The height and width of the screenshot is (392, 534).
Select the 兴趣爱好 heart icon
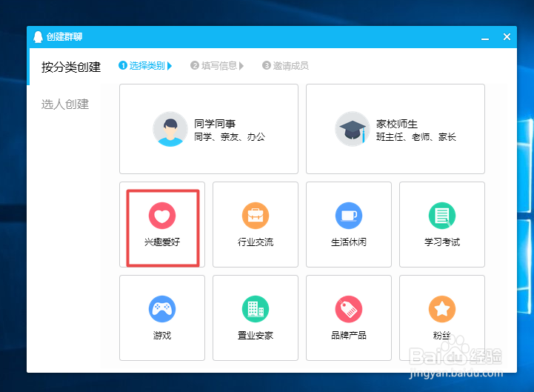[162, 216]
